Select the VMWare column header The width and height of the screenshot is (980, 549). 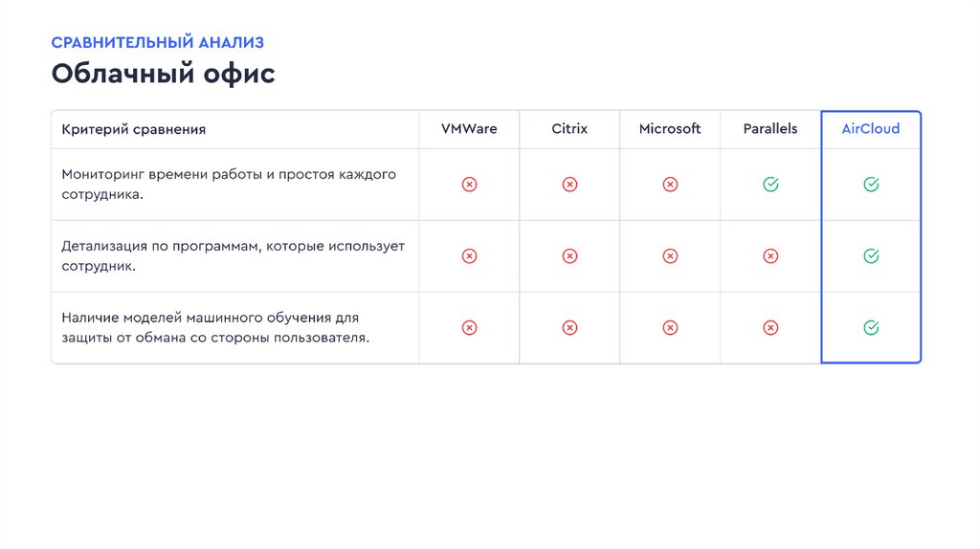pyautogui.click(x=469, y=129)
